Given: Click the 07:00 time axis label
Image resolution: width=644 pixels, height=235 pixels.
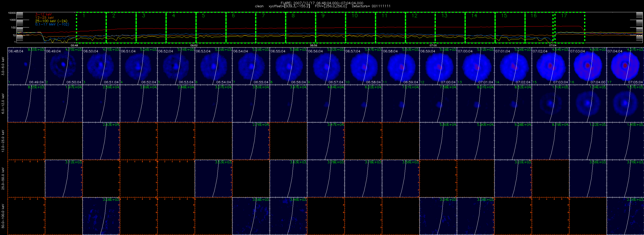Looking at the screenshot, I should coord(433,45).
